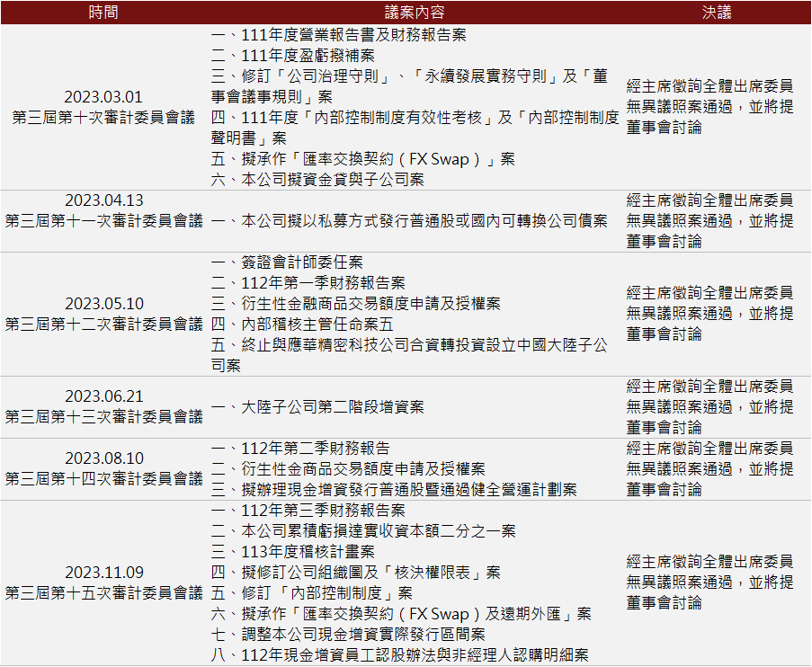Click FX Swap 及遠期外匯 agenda item

click(x=401, y=614)
